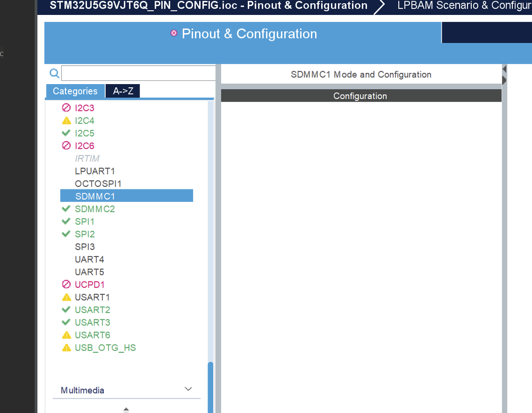Switch to the A->Z tab
Viewport: 532px width, 413px height.
[x=123, y=91]
